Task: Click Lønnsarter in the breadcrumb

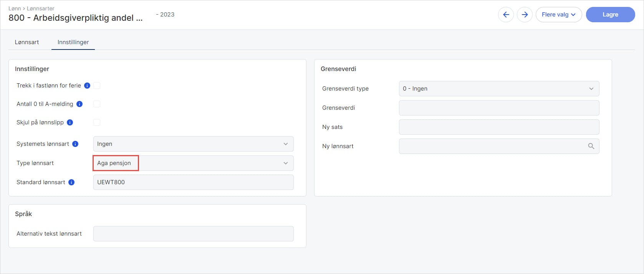Action: [x=40, y=8]
